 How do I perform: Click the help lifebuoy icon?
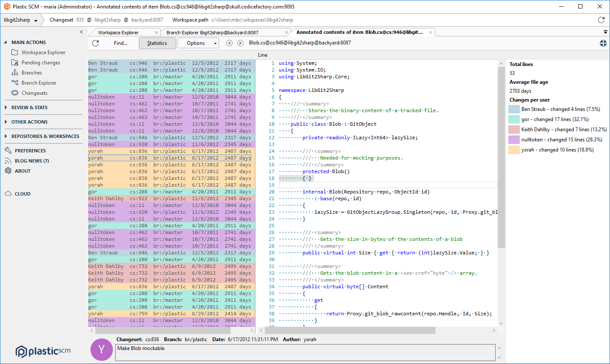(x=603, y=43)
